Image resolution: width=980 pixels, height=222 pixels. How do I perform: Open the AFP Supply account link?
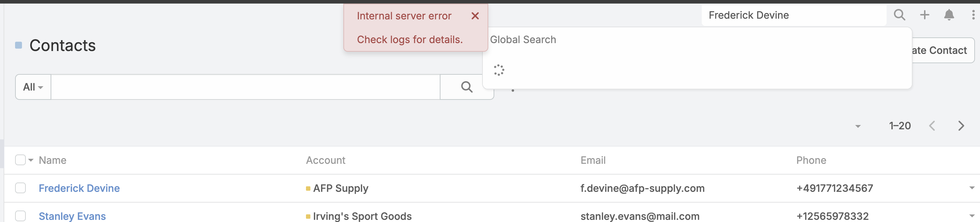point(340,188)
